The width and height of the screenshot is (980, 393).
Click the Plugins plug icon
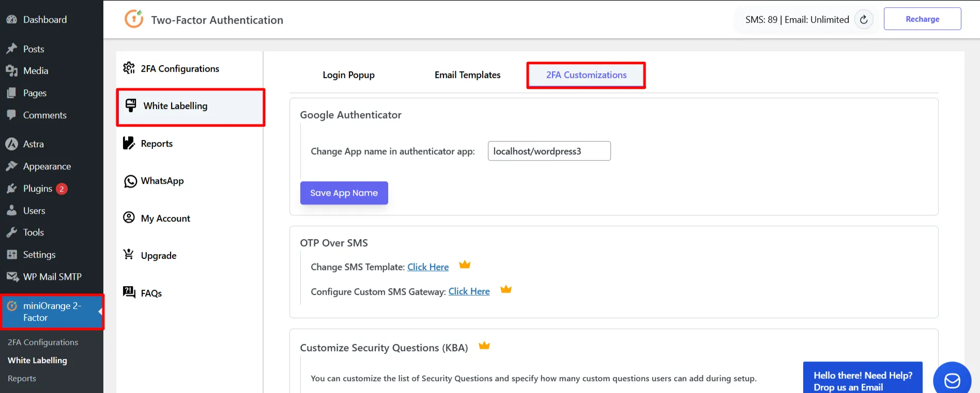pos(11,188)
